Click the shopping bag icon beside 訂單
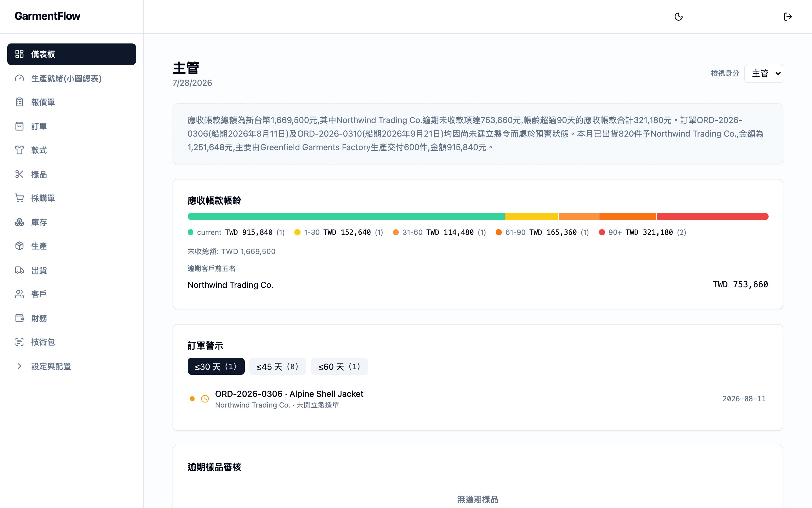 [x=19, y=126]
